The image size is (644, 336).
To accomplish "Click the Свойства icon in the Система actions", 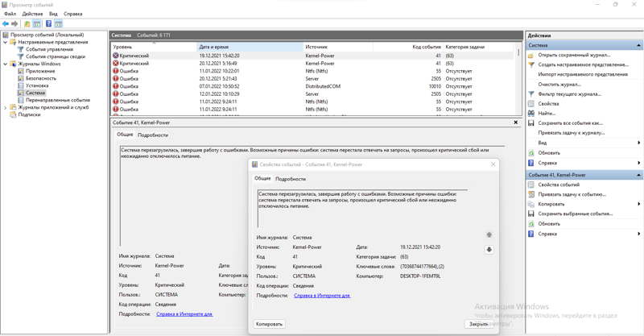I will pyautogui.click(x=531, y=104).
